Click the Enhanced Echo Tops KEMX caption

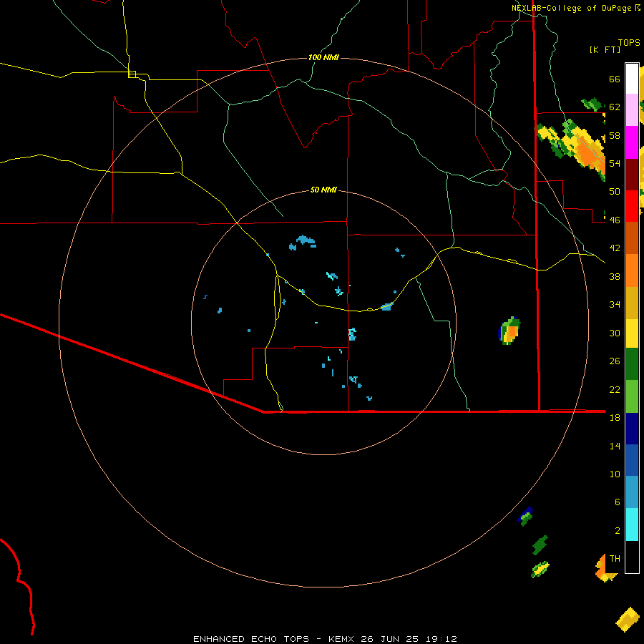click(325, 639)
